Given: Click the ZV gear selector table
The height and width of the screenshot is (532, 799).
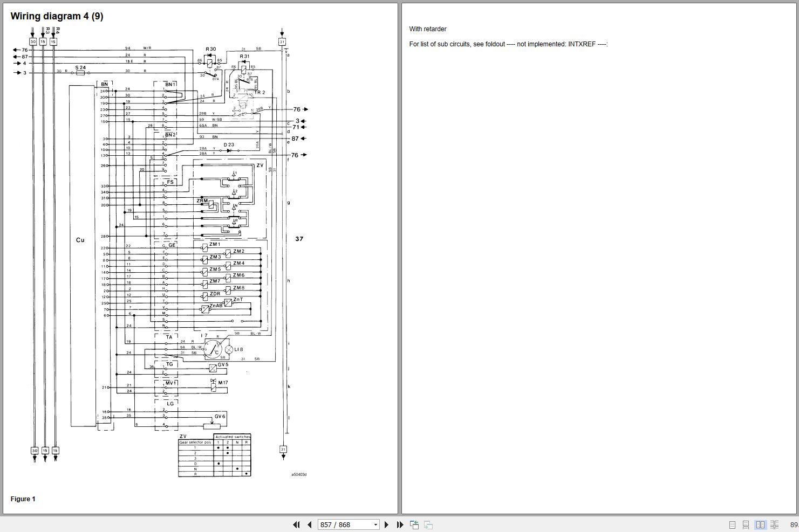Looking at the screenshot, I should pos(215,455).
